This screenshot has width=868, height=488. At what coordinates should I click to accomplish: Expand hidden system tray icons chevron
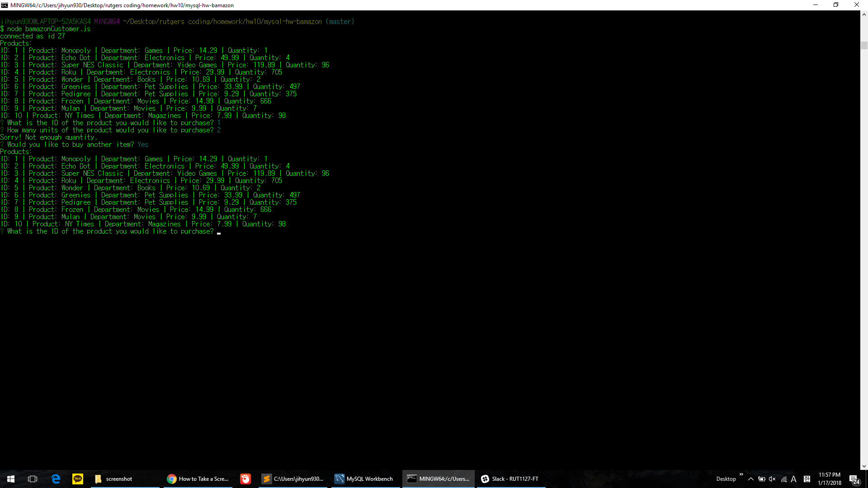coord(750,479)
